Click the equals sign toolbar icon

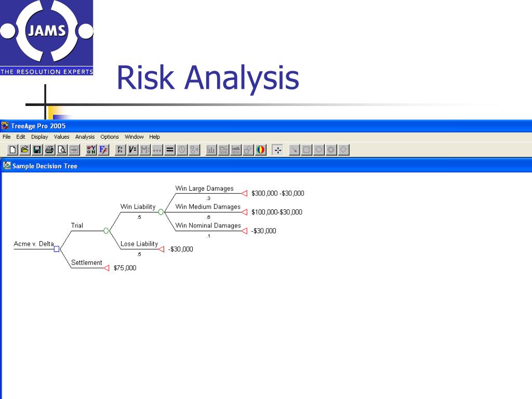coord(170,150)
